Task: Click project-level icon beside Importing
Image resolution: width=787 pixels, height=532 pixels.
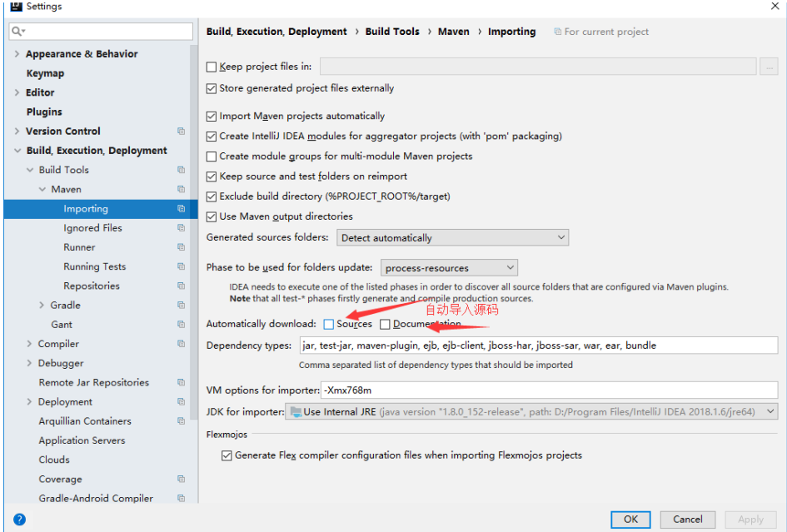Action: tap(182, 208)
